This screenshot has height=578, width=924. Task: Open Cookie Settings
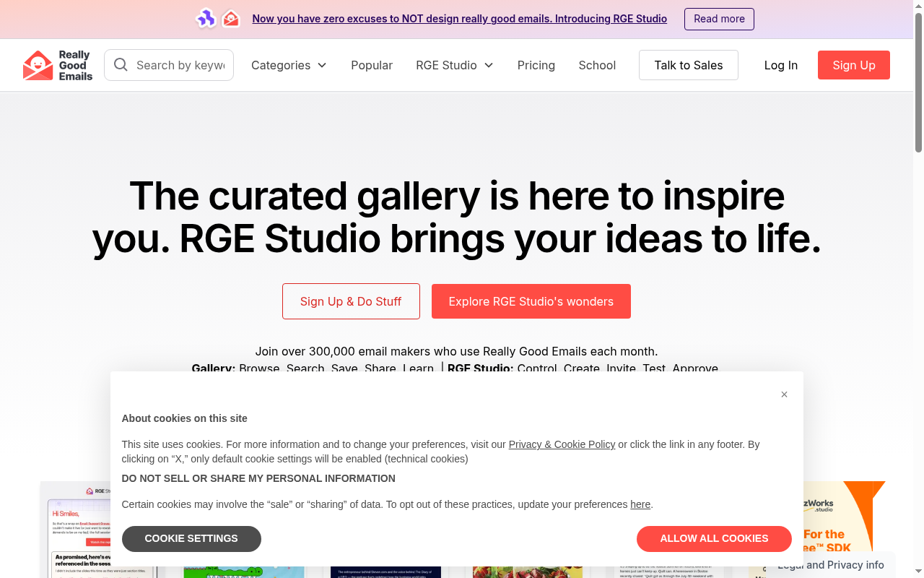coord(191,539)
